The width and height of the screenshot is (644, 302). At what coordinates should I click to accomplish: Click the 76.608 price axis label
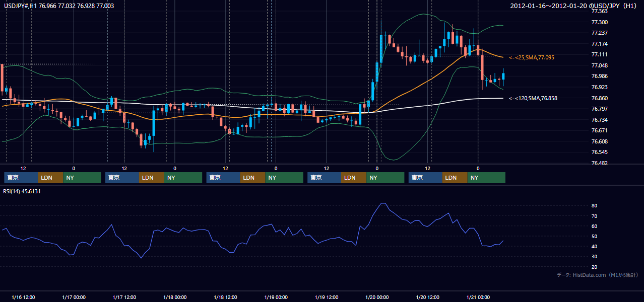coord(599,141)
